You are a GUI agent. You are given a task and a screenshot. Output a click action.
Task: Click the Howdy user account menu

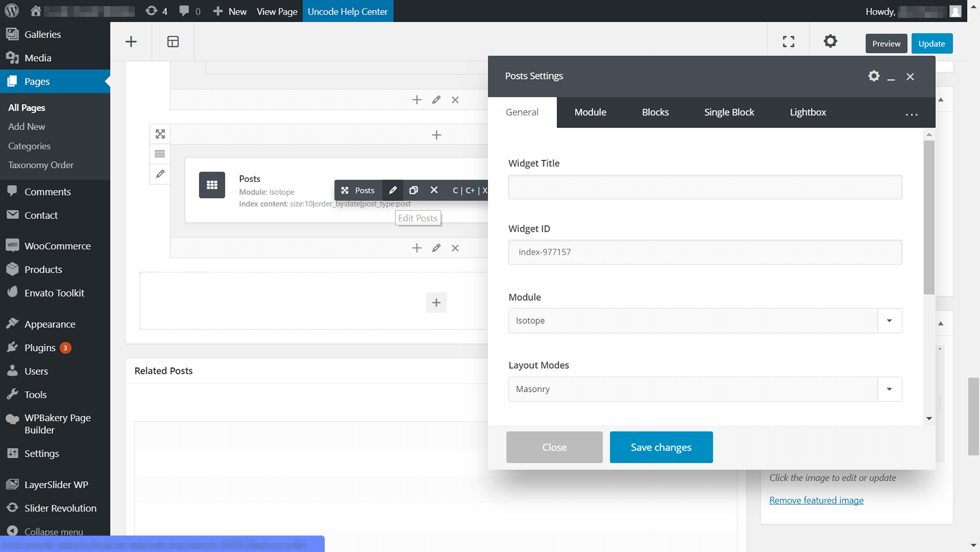[913, 11]
